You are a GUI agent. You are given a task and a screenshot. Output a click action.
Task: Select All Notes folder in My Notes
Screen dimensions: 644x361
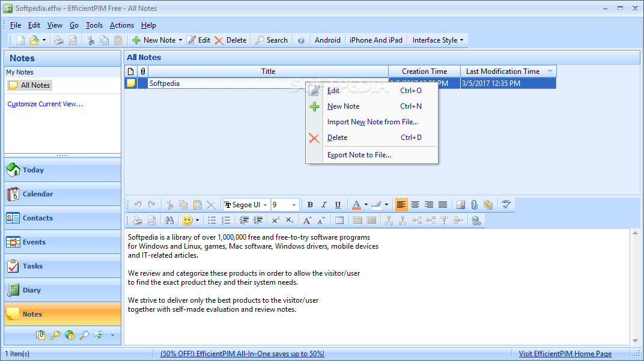(30, 85)
